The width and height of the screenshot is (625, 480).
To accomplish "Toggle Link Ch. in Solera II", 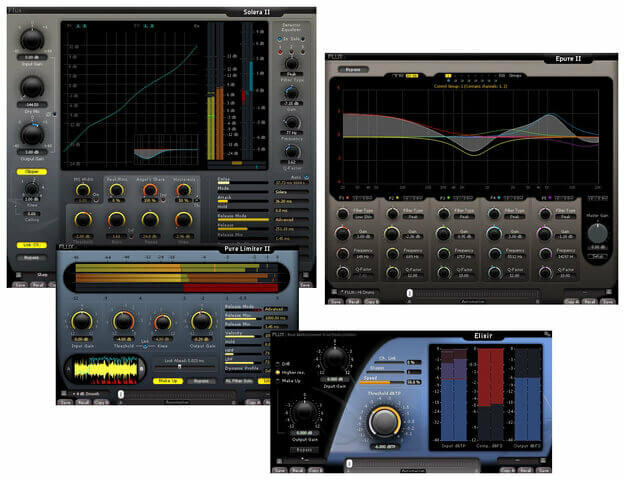I will coord(31,245).
